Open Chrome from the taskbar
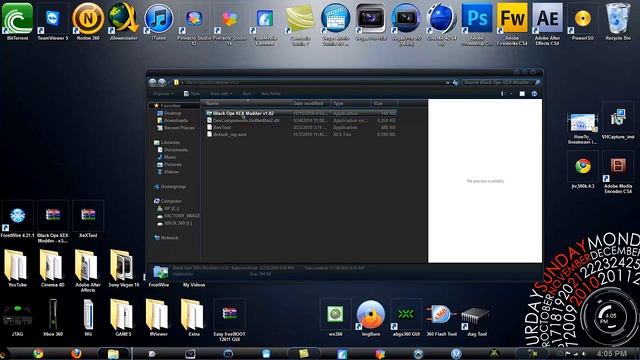This screenshot has height=360, width=640. [x=38, y=353]
